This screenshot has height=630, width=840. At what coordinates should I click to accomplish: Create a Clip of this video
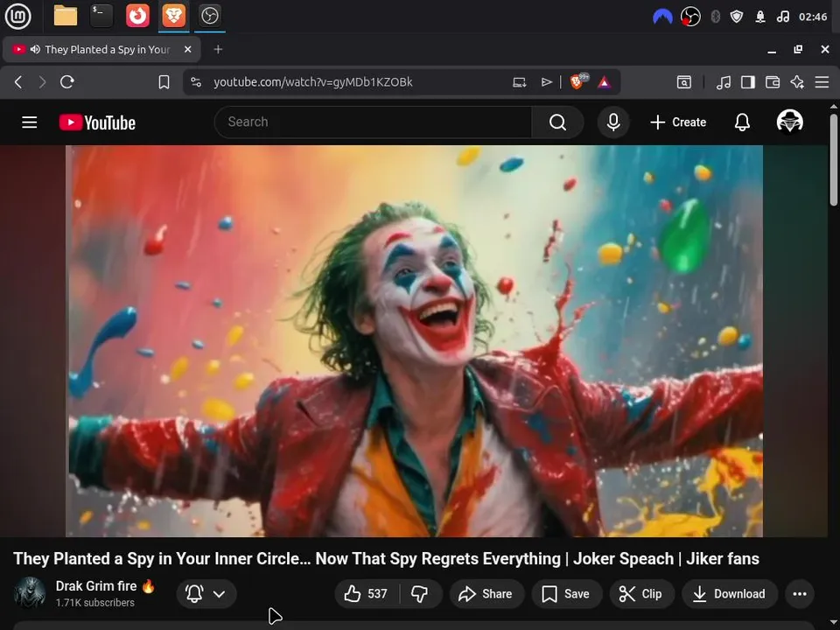(641, 593)
